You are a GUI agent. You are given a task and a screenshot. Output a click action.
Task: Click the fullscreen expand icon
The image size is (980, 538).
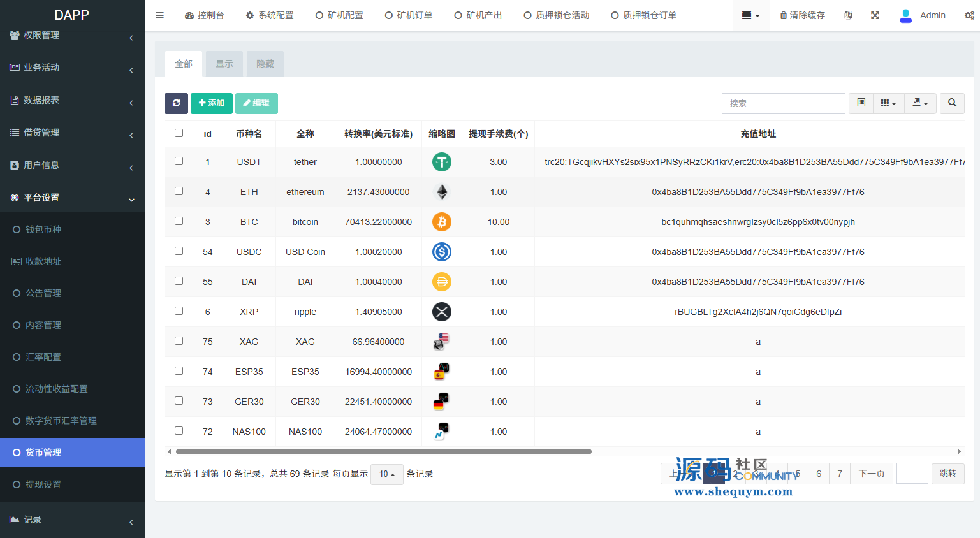click(875, 15)
